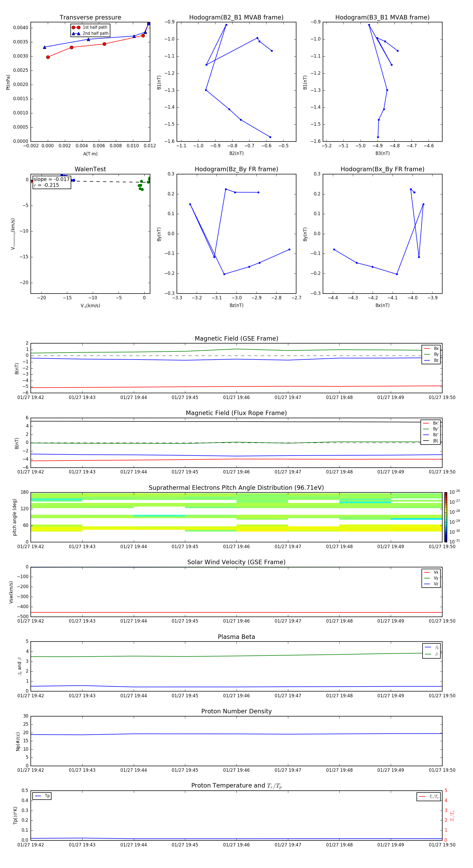Select the "Vsw(km/s)" y-axis label

coord(11,592)
